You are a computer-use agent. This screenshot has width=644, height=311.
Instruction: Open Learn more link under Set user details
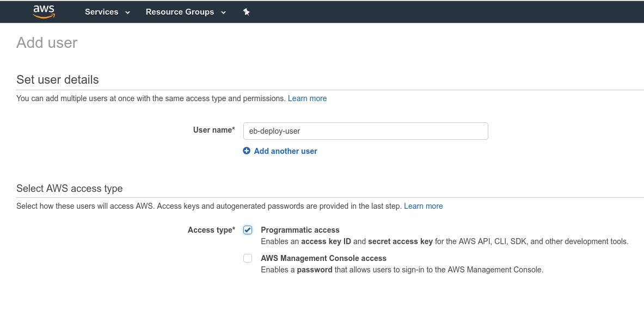pos(307,98)
